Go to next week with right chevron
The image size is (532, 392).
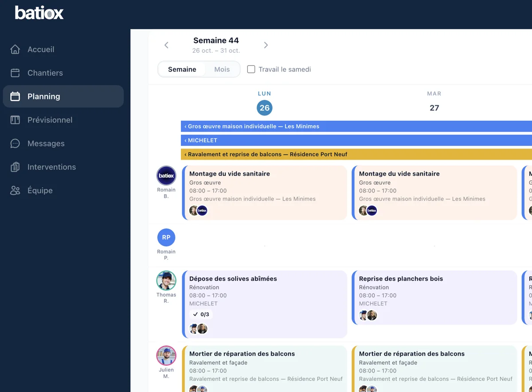pyautogui.click(x=266, y=45)
